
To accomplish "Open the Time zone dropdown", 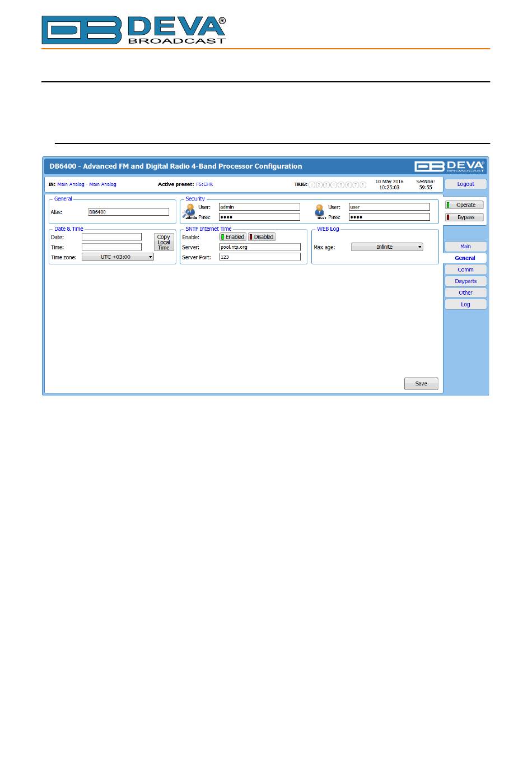I will coord(118,257).
